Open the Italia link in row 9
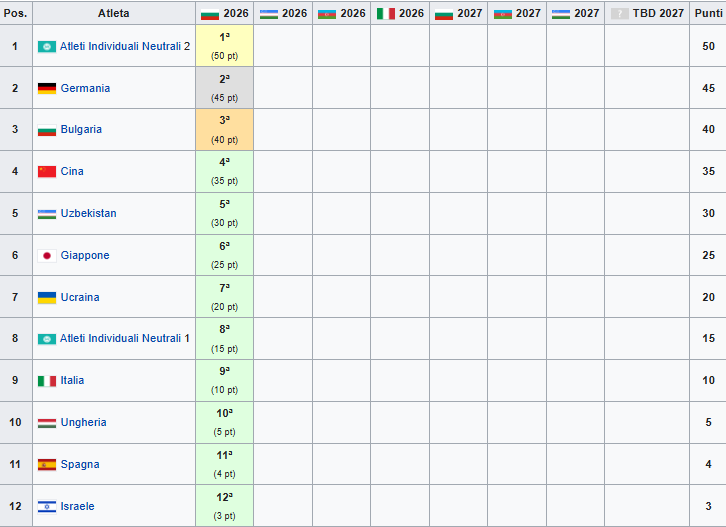The image size is (726, 527). pyautogui.click(x=72, y=381)
